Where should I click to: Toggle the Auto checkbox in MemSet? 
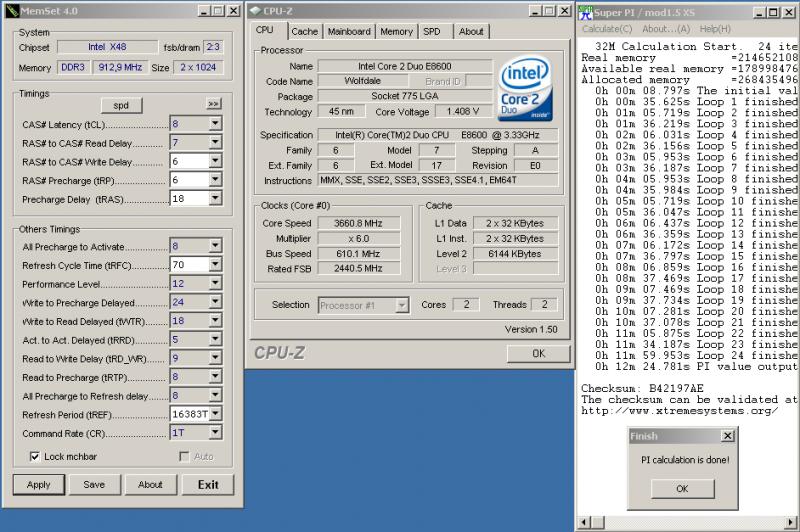tap(184, 457)
